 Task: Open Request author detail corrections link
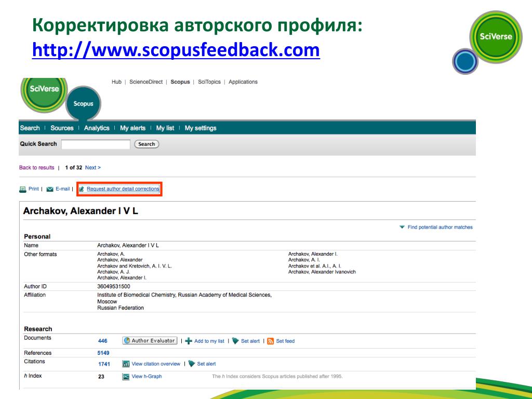point(123,189)
